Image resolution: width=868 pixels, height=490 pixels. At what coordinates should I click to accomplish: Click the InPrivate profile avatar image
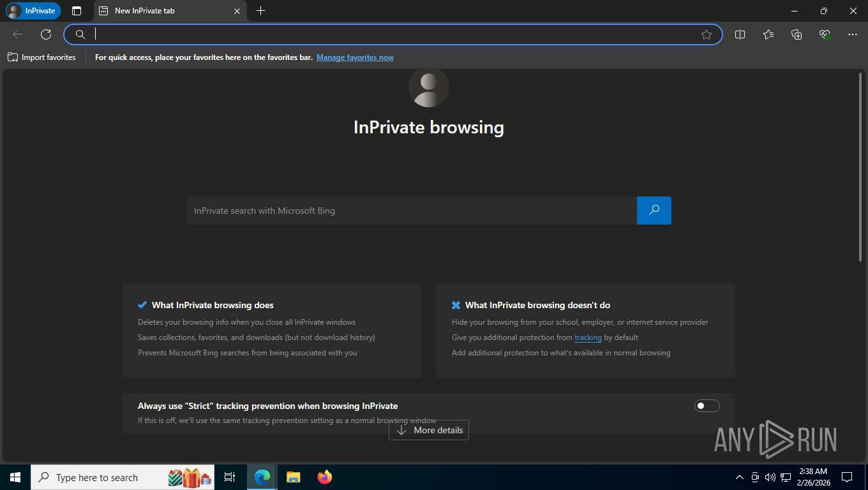coord(429,87)
